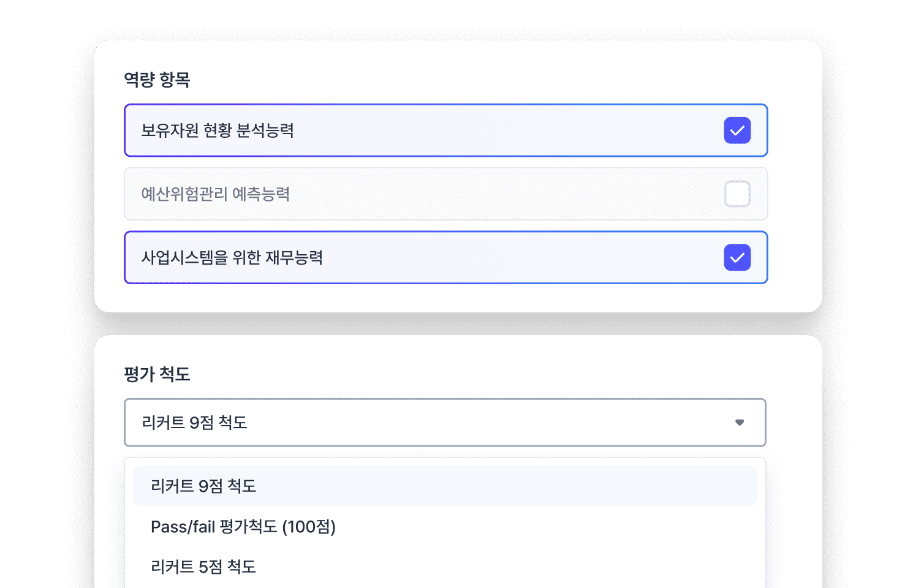Click the 평가 척도 section label
The height and width of the screenshot is (588, 913).
point(156,374)
